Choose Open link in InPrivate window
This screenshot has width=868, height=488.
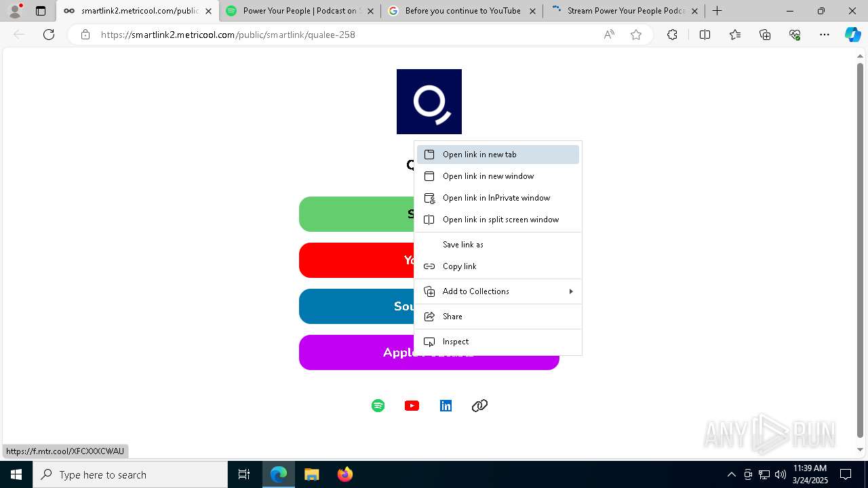[x=498, y=198]
